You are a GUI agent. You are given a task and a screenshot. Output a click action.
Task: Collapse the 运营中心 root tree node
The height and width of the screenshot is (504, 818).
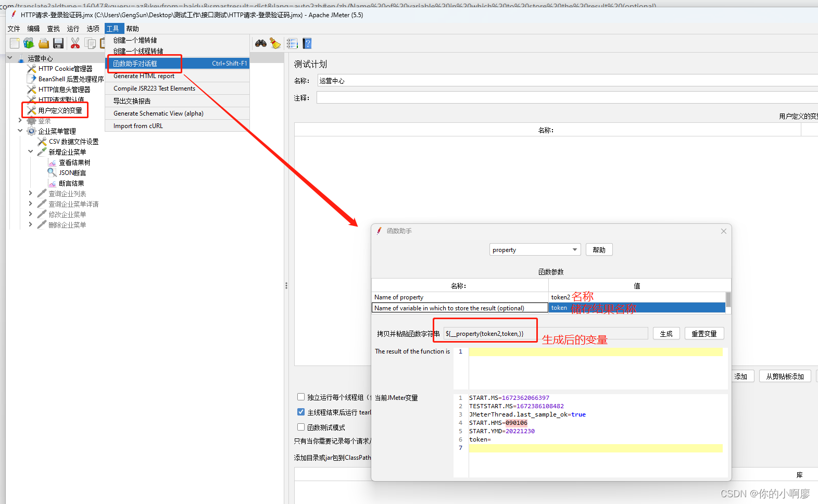(10, 58)
